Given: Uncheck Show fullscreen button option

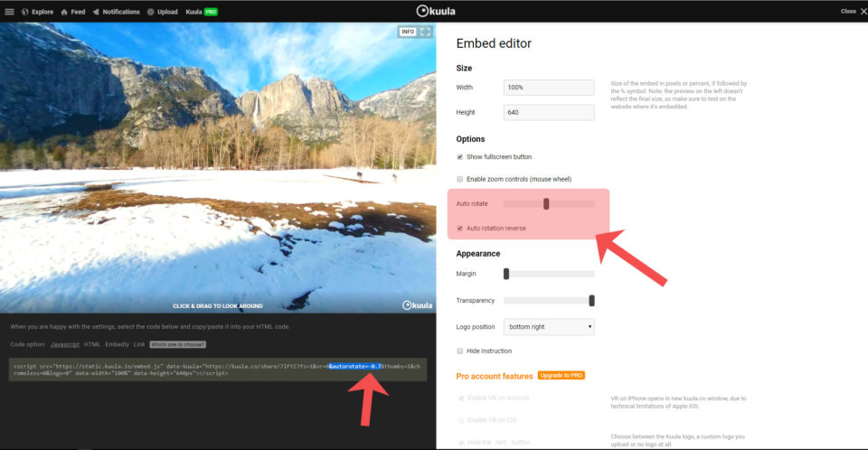Looking at the screenshot, I should pos(460,157).
